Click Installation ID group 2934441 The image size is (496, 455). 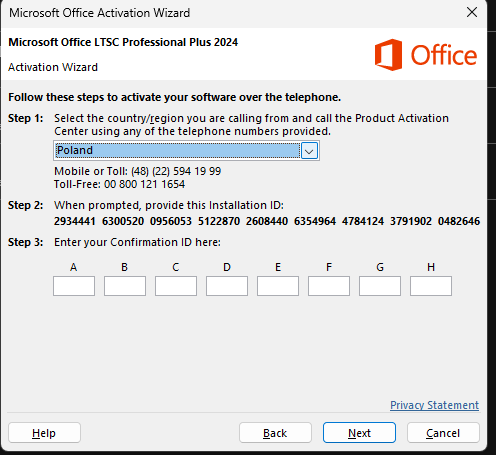tap(75, 221)
